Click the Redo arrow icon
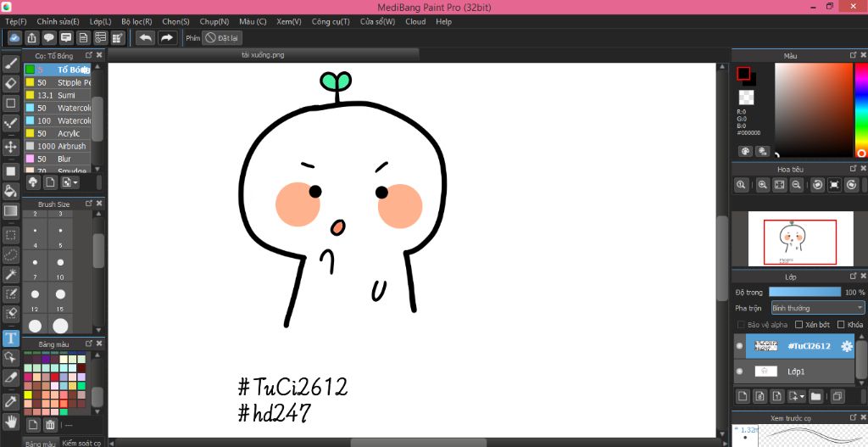 (166, 37)
